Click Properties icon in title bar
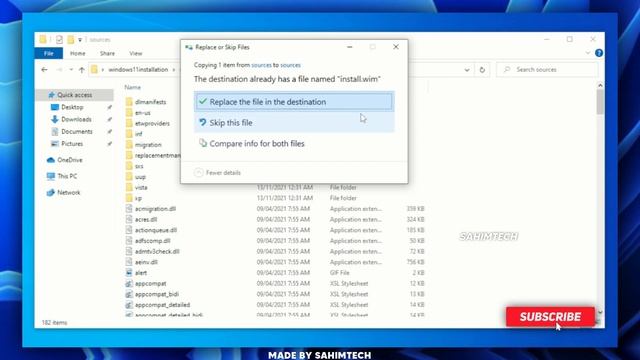 59,40
